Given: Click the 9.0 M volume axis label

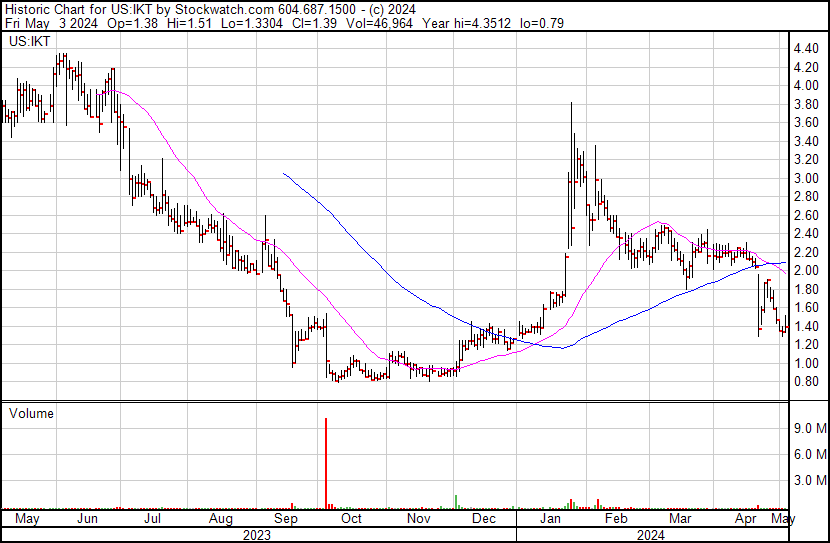Looking at the screenshot, I should 808,429.
